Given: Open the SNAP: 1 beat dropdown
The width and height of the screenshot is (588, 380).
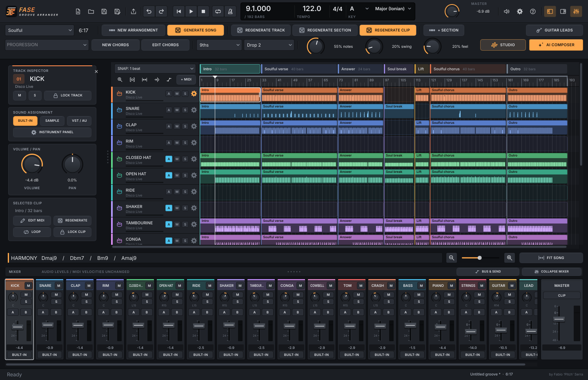Looking at the screenshot, I should click(156, 69).
